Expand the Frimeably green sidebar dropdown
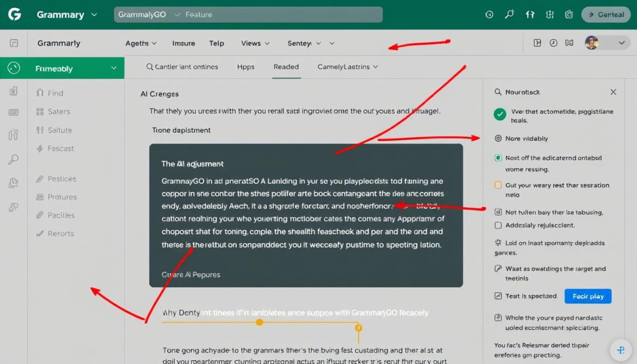The image size is (637, 364). 113,68
